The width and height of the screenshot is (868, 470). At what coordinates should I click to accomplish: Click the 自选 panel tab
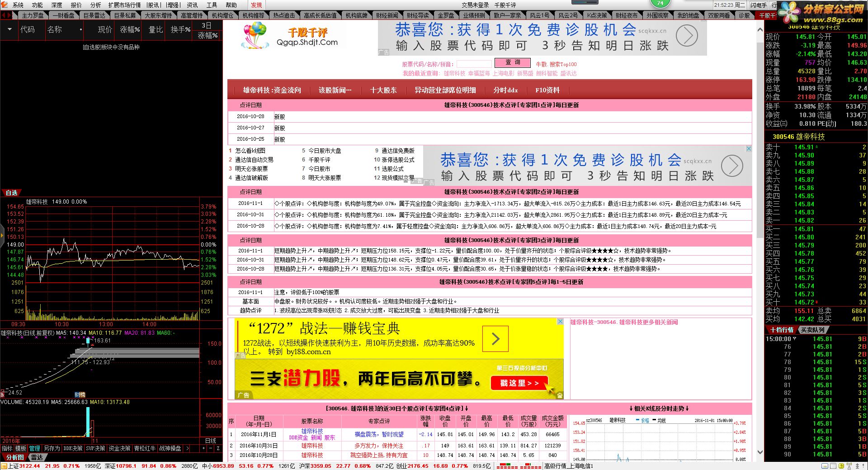click(11, 193)
